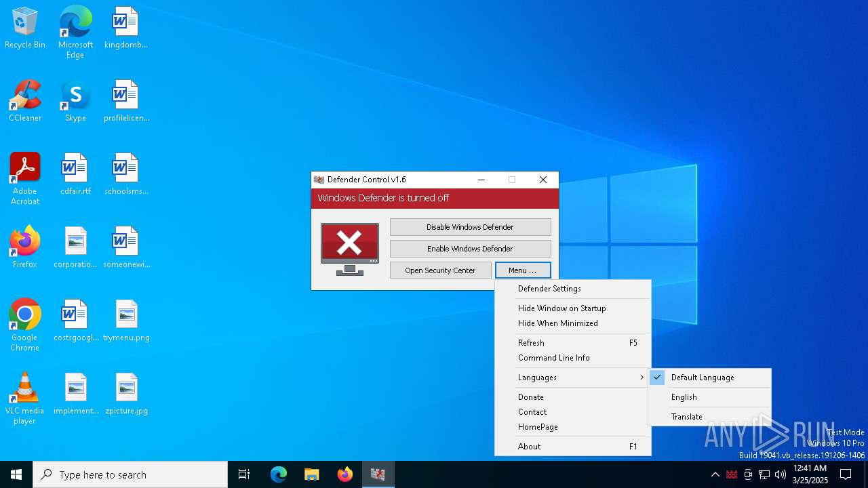The height and width of the screenshot is (488, 868).
Task: Show hidden tray icons chevron
Action: coord(715,474)
